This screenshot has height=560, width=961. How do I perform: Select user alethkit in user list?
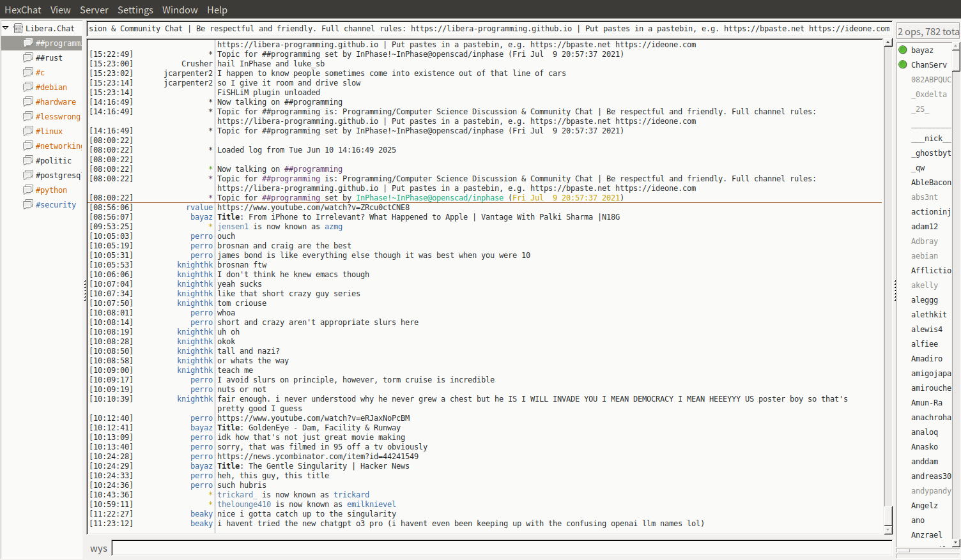click(x=928, y=314)
